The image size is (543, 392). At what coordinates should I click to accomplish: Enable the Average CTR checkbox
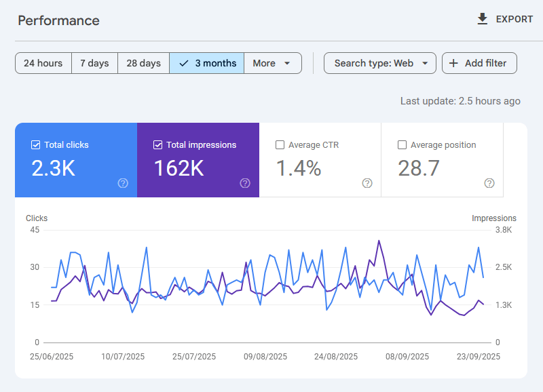[280, 144]
